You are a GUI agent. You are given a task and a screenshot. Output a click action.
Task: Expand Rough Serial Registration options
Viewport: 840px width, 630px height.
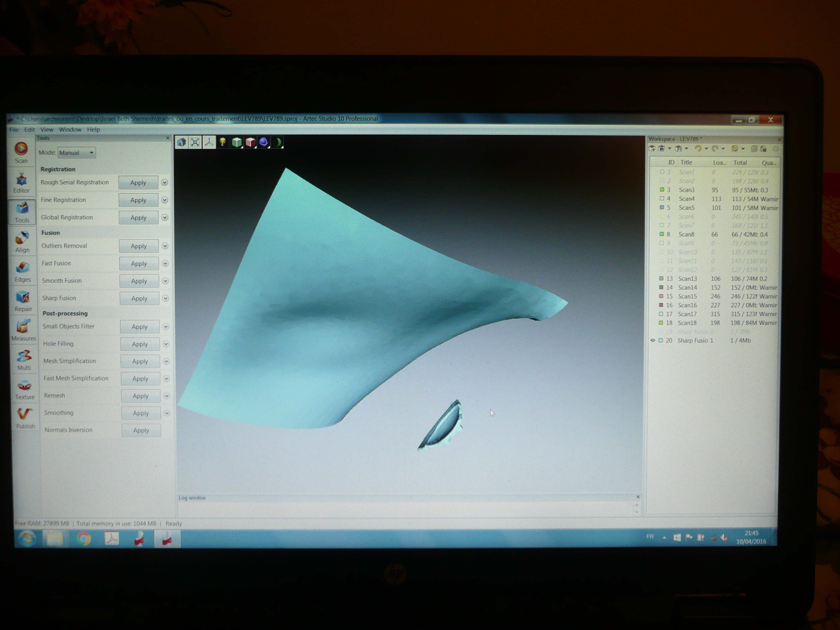click(x=164, y=183)
